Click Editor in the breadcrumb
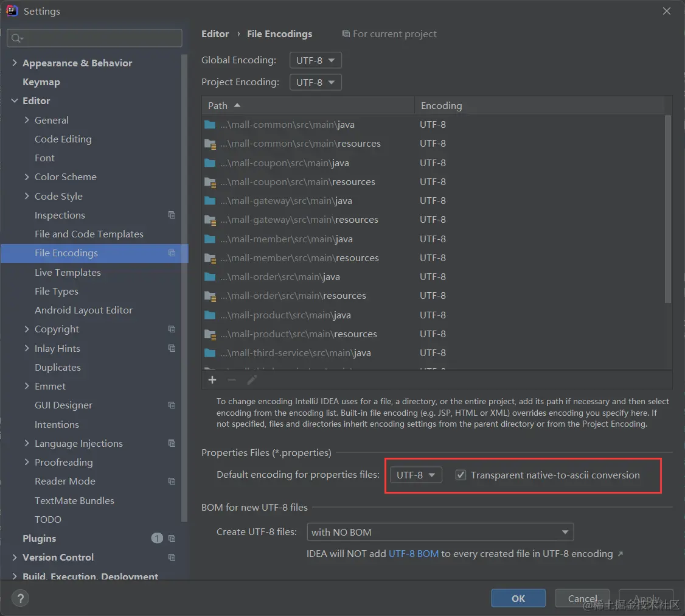This screenshot has height=616, width=685. pyautogui.click(x=215, y=33)
